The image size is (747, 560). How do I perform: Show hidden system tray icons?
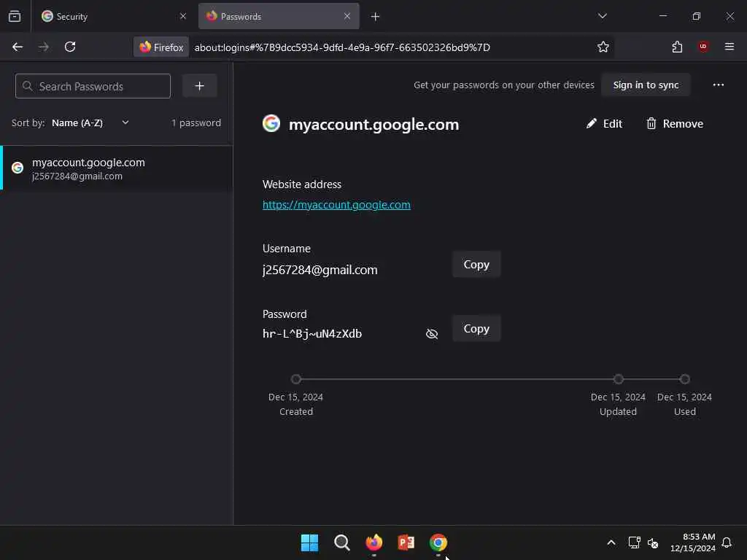[x=611, y=542]
